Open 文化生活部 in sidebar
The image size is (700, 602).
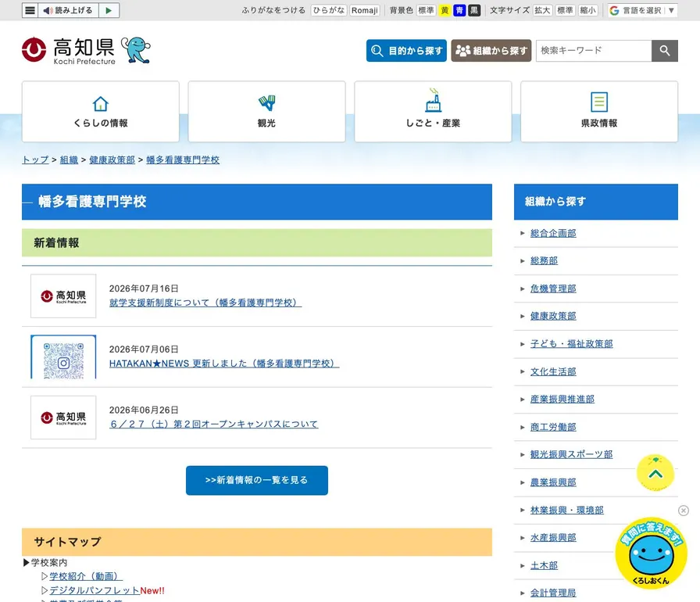pos(553,371)
